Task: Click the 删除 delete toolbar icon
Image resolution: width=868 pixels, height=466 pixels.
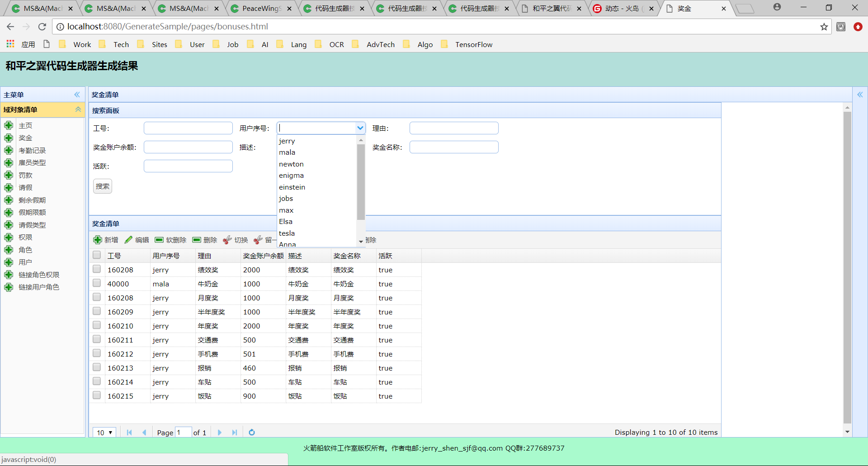Action: [197, 240]
